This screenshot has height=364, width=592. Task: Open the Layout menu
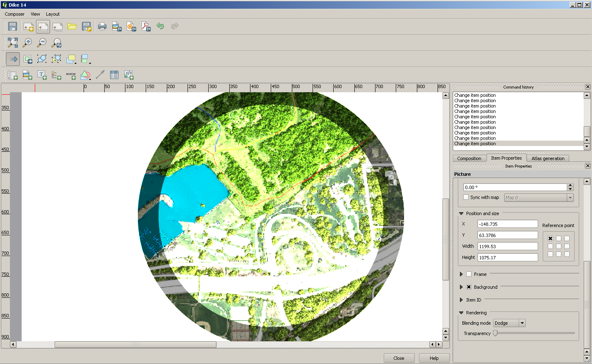[53, 14]
